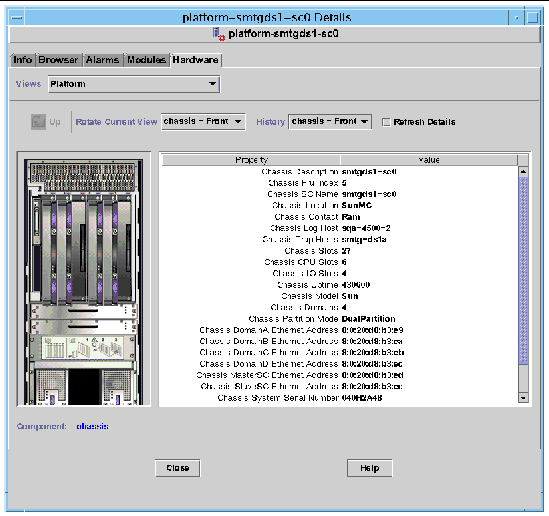The height and width of the screenshot is (516, 549).
Task: Click the Value column header
Action: tap(429, 160)
